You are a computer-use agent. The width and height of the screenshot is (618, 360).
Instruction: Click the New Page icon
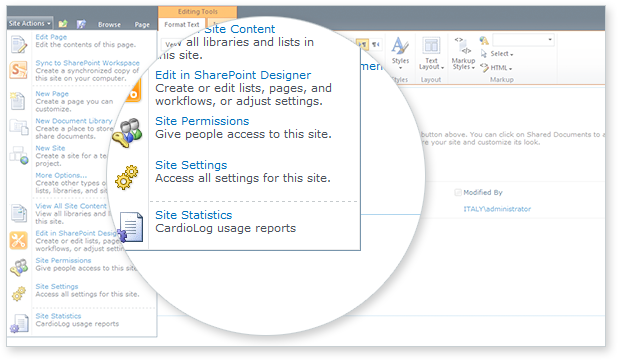pyautogui.click(x=18, y=101)
